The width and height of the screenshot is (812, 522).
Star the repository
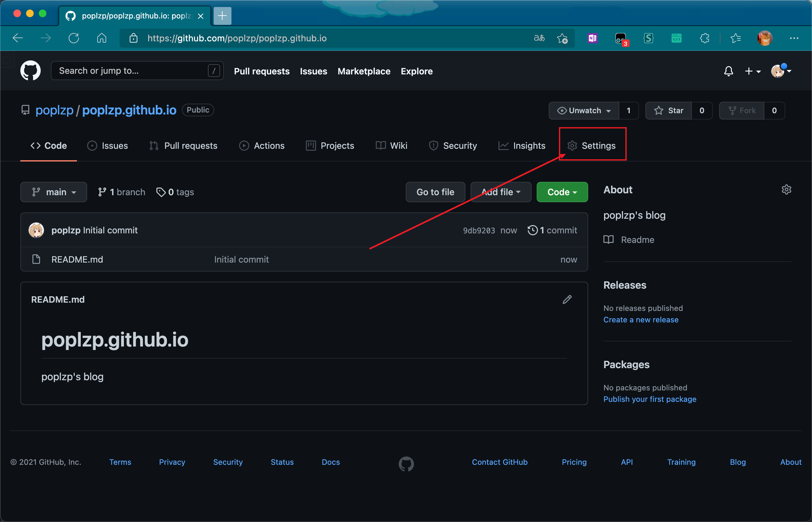(669, 111)
